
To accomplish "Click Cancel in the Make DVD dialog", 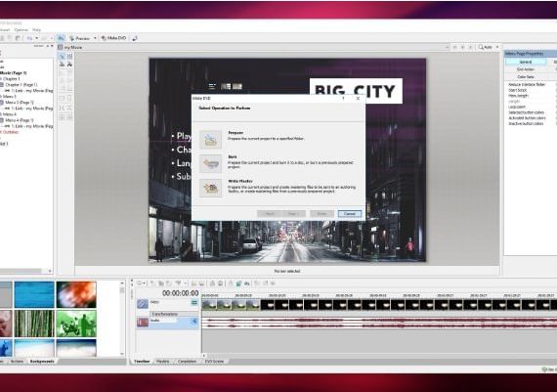I will click(350, 213).
